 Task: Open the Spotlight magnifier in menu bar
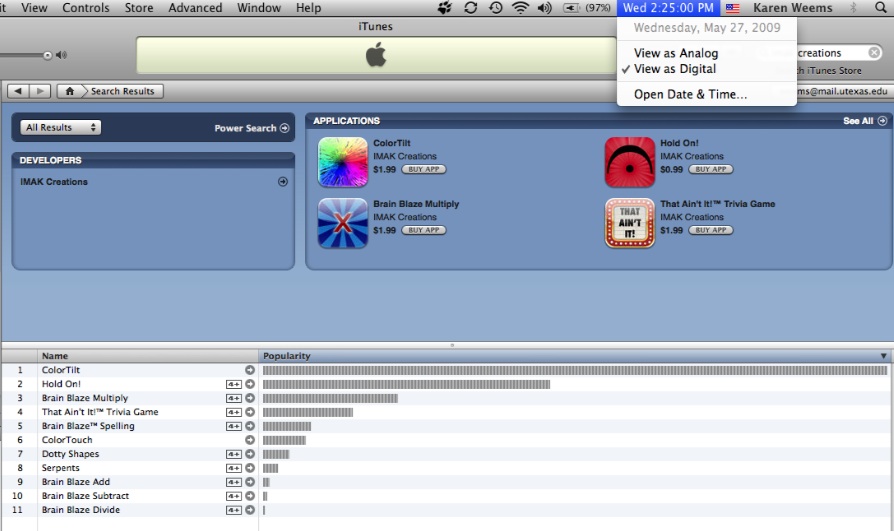click(x=881, y=7)
